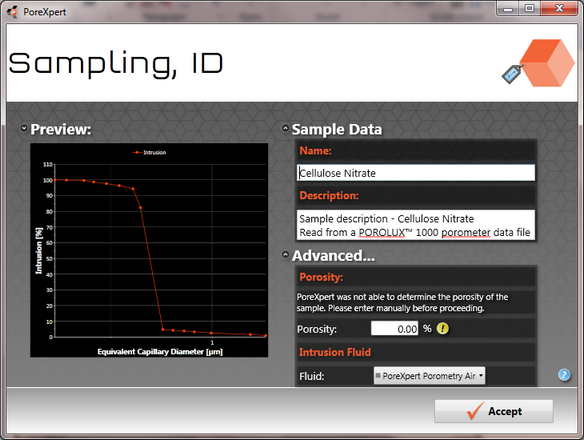Click the orange Porosity: header
The width and height of the screenshot is (584, 440).
(x=321, y=277)
